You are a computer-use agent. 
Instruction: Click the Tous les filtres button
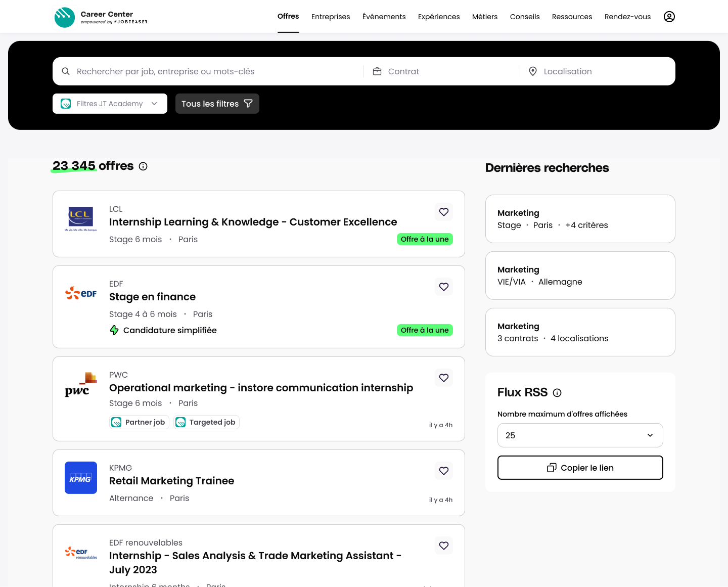(x=217, y=104)
